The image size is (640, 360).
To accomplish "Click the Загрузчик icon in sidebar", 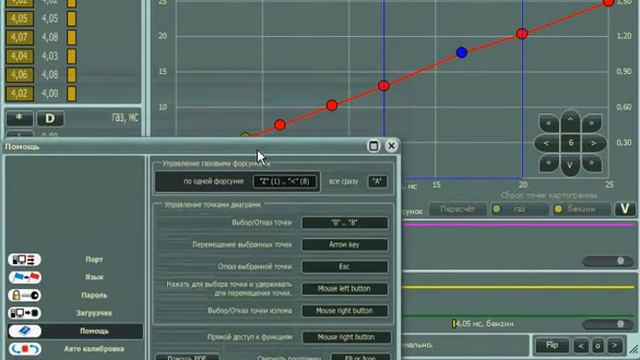I will [x=24, y=313].
